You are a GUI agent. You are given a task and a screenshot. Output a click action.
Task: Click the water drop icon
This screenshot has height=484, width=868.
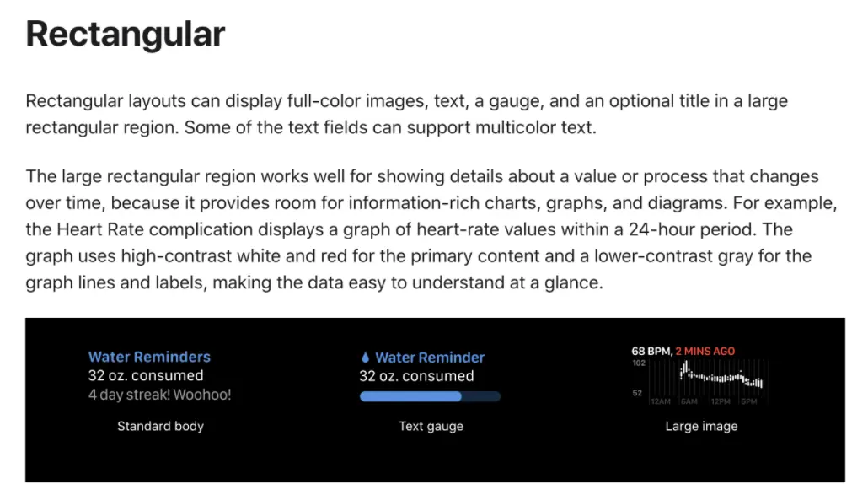click(365, 358)
